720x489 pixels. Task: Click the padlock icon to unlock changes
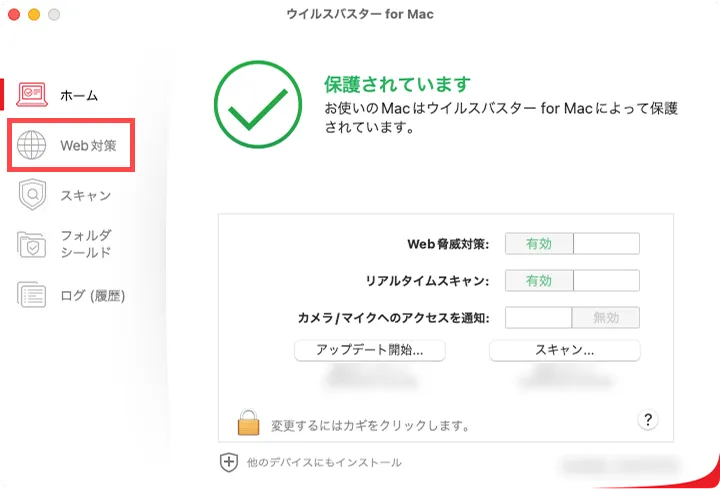248,422
